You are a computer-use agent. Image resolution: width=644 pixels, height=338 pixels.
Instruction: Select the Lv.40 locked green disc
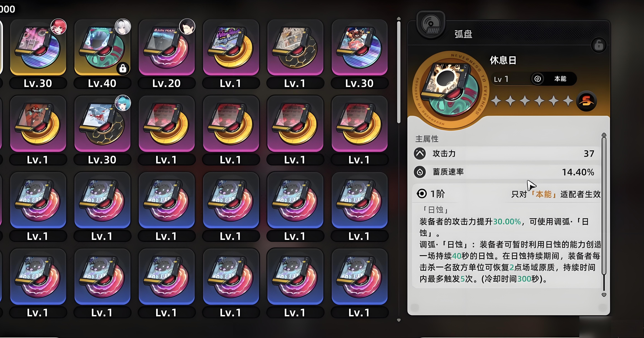(x=102, y=47)
